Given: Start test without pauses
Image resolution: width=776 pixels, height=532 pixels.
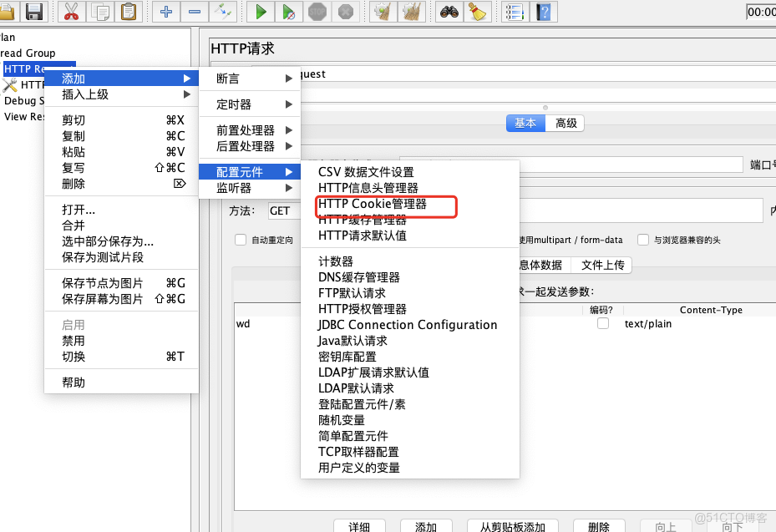Looking at the screenshot, I should pyautogui.click(x=288, y=12).
